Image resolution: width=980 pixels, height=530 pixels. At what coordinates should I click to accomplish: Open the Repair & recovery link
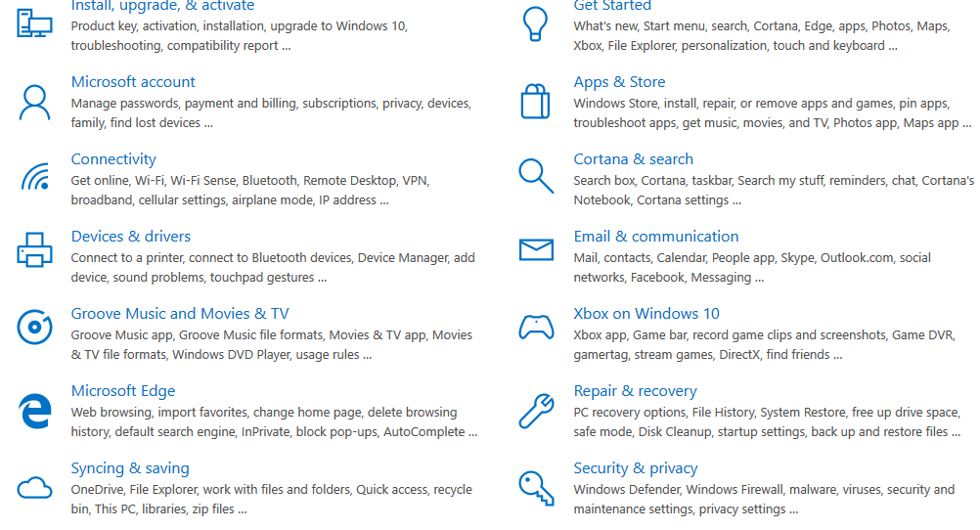[635, 391]
